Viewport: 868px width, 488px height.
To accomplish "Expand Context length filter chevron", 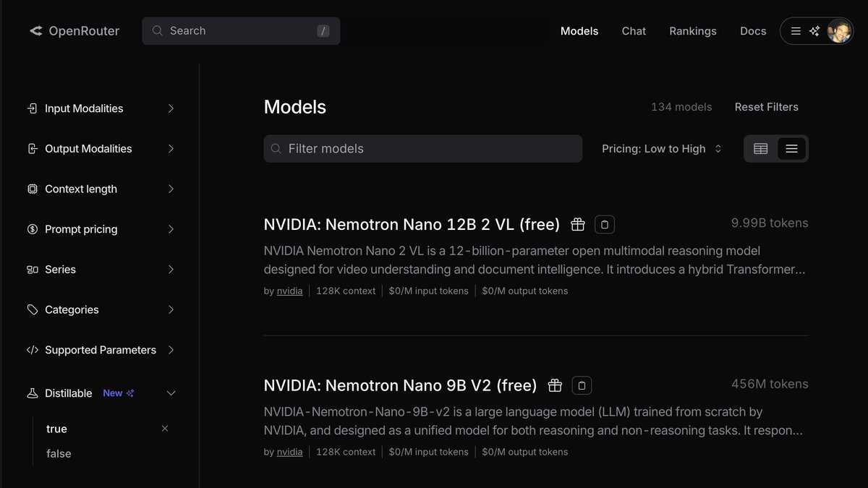I will pos(171,189).
